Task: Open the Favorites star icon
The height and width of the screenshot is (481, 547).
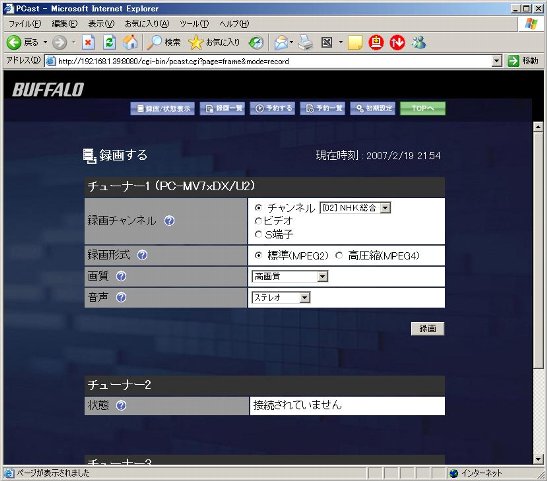Action: (195, 43)
